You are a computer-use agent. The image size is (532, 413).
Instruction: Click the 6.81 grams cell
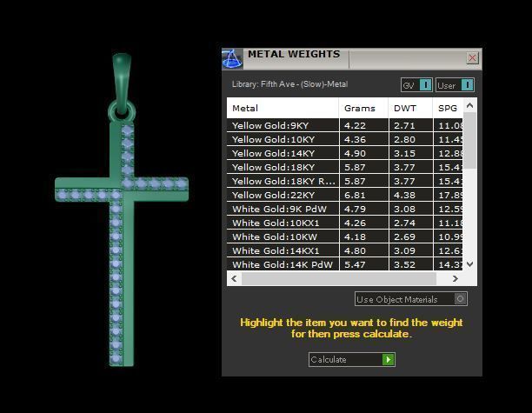[x=363, y=195]
